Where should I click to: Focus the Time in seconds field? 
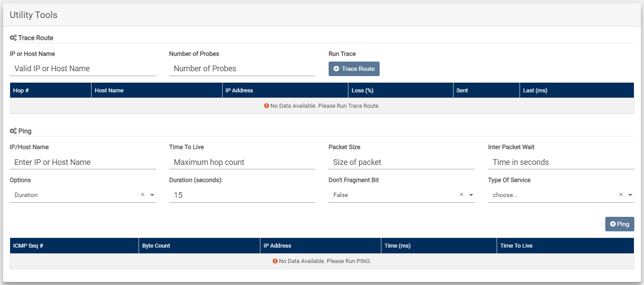click(x=561, y=162)
